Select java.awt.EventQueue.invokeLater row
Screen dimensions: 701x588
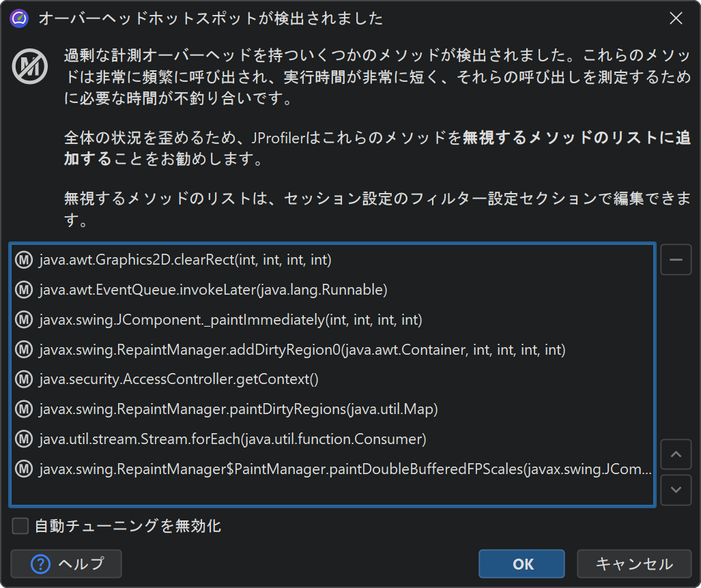pyautogui.click(x=332, y=289)
